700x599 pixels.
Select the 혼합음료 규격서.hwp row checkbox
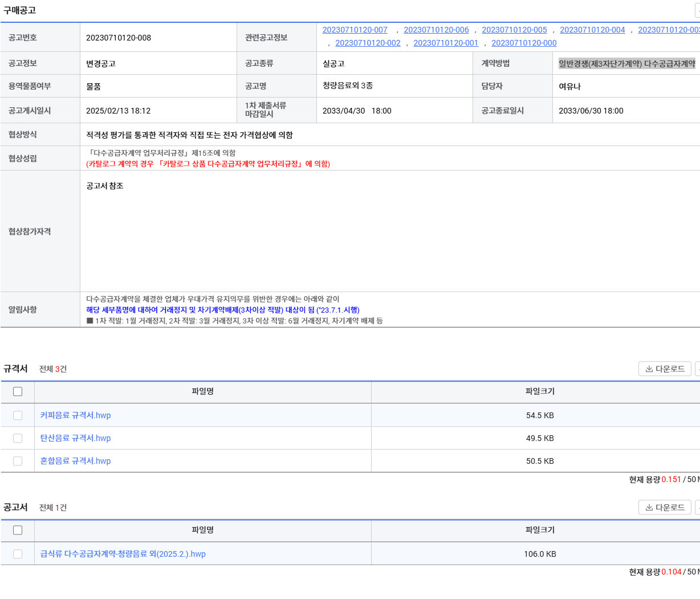(18, 461)
